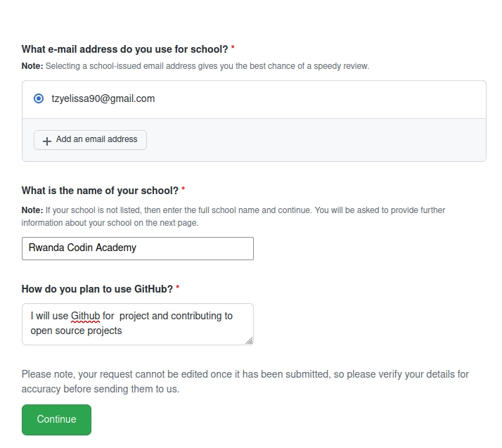Click the school-issued email speedy review note

click(x=195, y=66)
